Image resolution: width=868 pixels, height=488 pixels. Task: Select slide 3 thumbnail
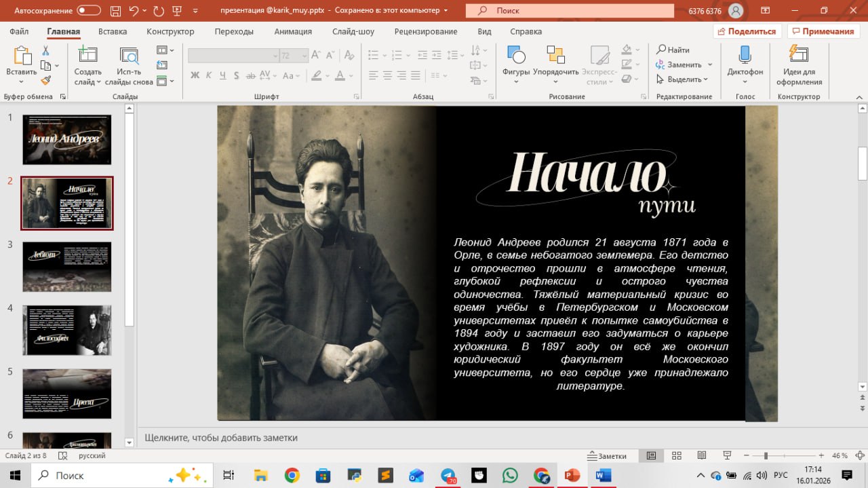pyautogui.click(x=67, y=267)
